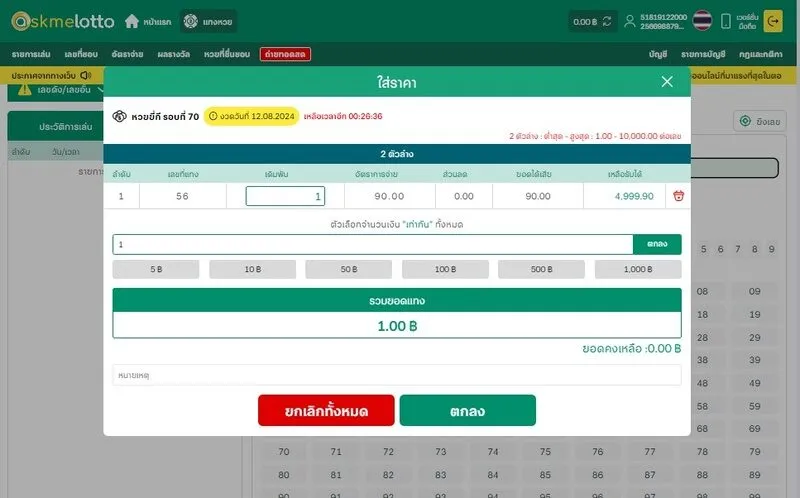
Task: Select number 88 in background grid
Action: 703,475
